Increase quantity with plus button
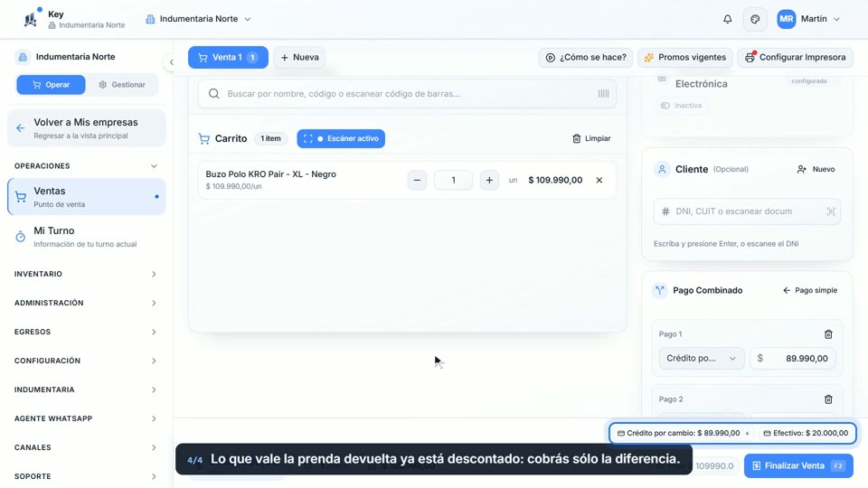The height and width of the screenshot is (488, 868). (x=489, y=180)
